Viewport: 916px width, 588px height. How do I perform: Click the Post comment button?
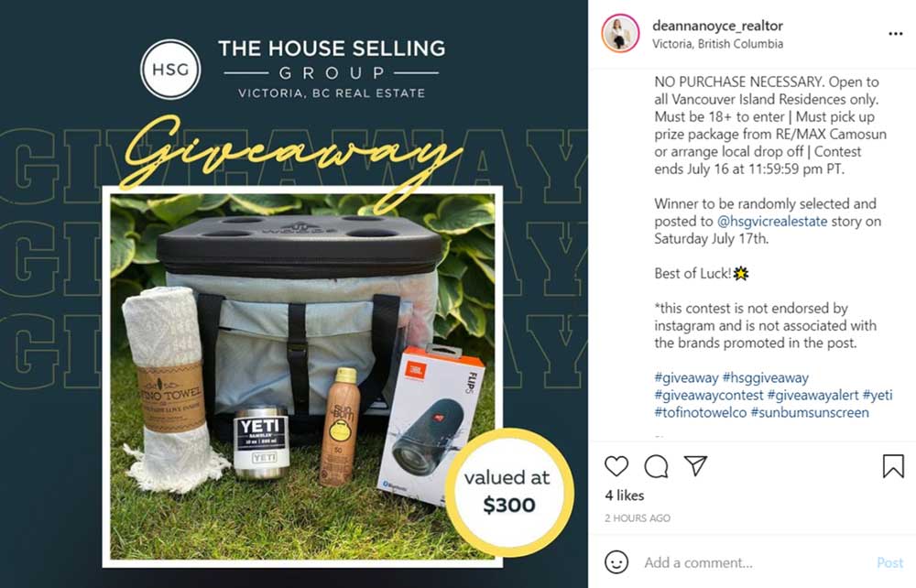(889, 563)
